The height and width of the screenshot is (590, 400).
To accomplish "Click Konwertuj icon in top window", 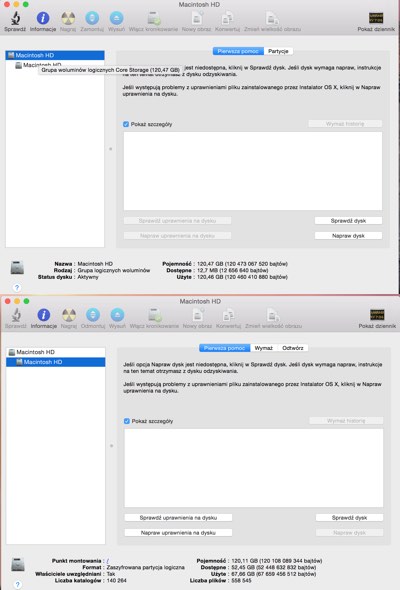I will point(227,18).
